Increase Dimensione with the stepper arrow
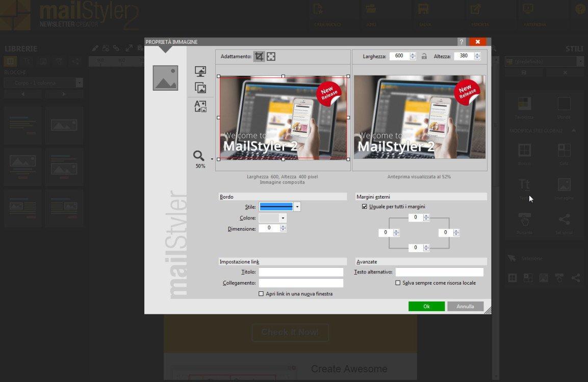 click(283, 226)
